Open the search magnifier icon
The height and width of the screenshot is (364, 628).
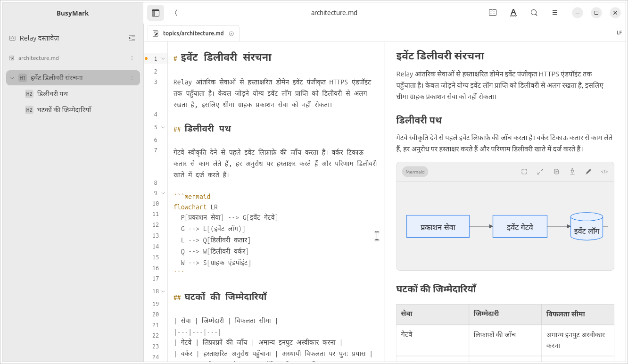(x=534, y=13)
